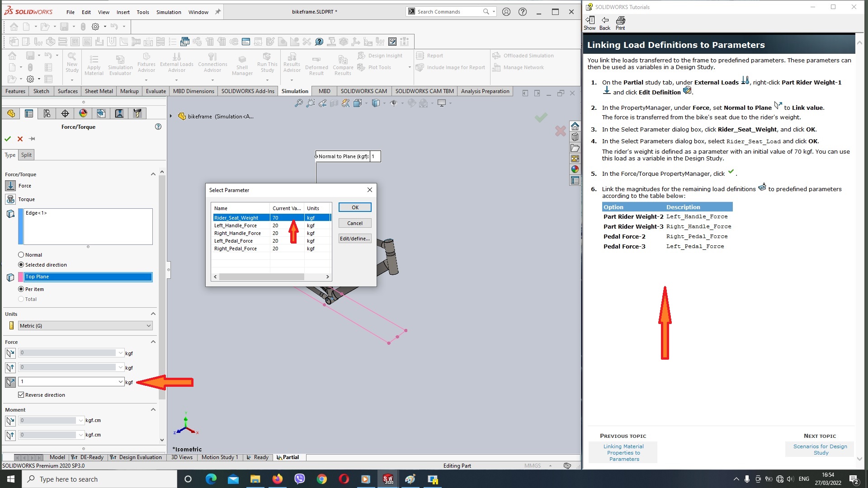Click Run This Study
The width and height of the screenshot is (868, 488).
click(267, 62)
